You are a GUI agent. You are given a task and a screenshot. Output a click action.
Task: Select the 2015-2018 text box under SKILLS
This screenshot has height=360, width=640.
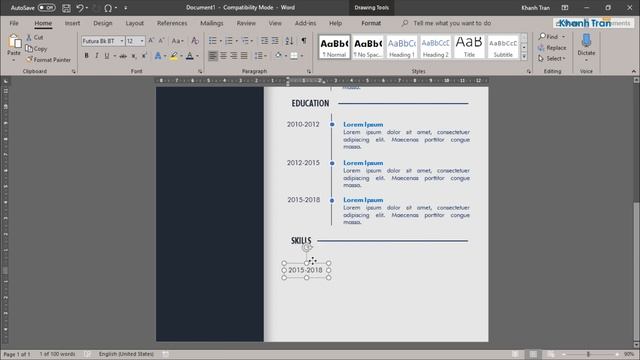coord(305,270)
